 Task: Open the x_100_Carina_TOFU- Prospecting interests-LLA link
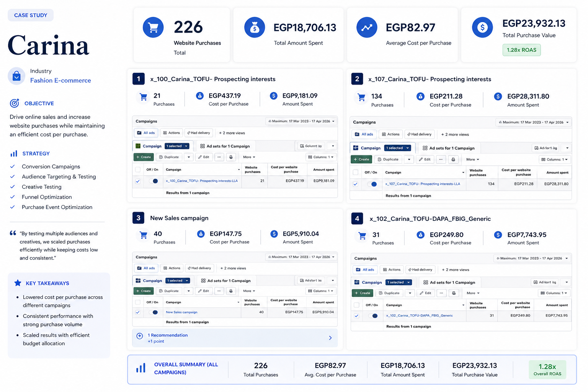click(202, 181)
